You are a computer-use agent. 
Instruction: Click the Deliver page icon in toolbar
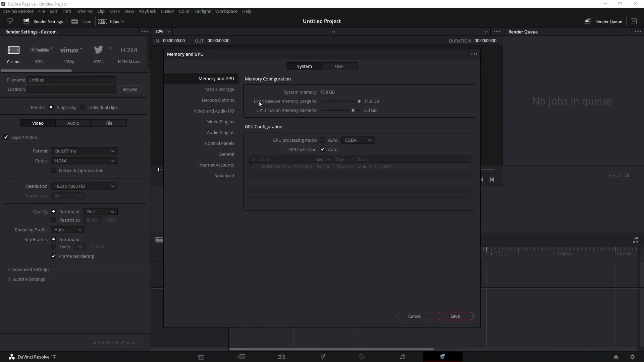click(442, 357)
